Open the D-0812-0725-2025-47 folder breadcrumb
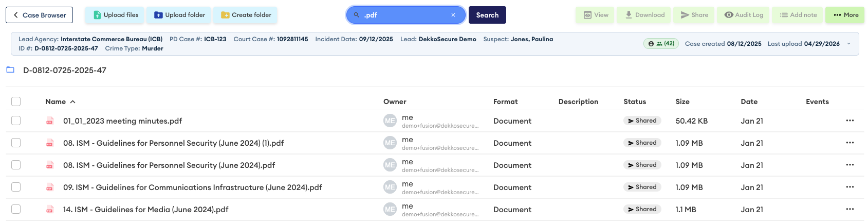This screenshot has width=868, height=223. pyautogui.click(x=65, y=70)
